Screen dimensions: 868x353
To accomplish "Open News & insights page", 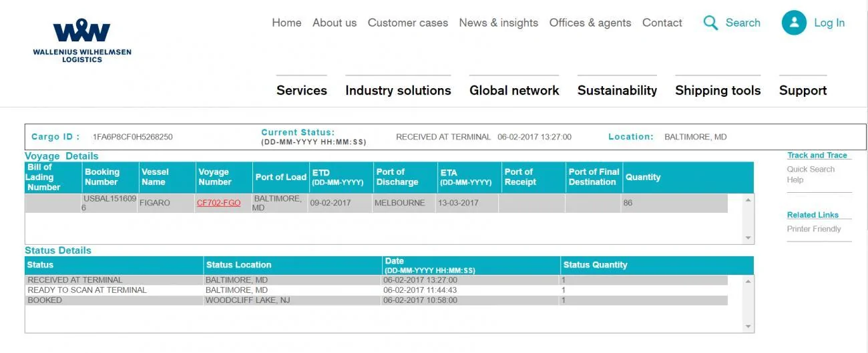I will point(498,23).
